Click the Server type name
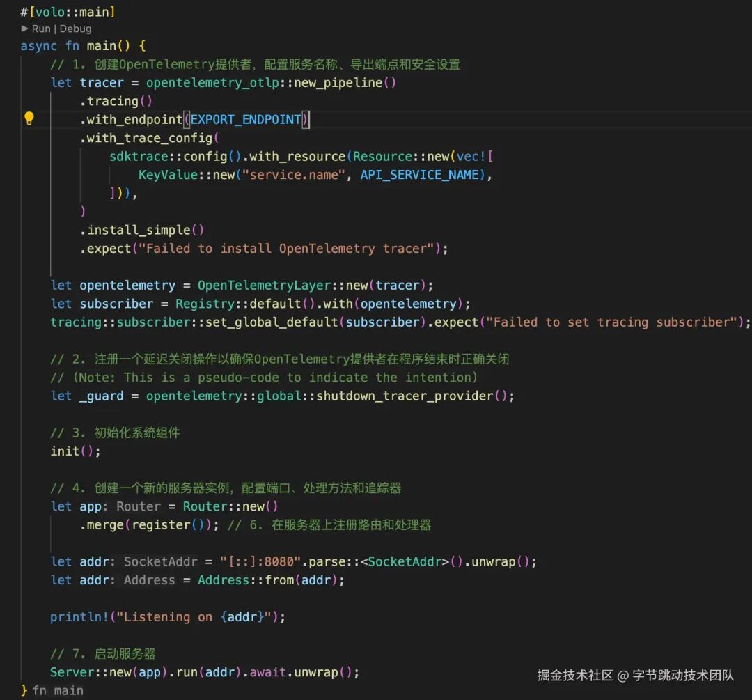752x700 pixels. pos(72,672)
